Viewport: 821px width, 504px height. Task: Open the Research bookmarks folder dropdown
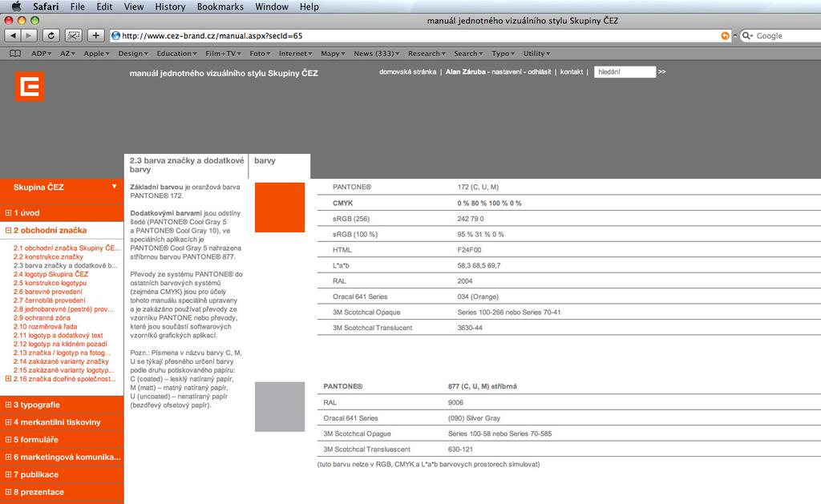click(x=427, y=54)
